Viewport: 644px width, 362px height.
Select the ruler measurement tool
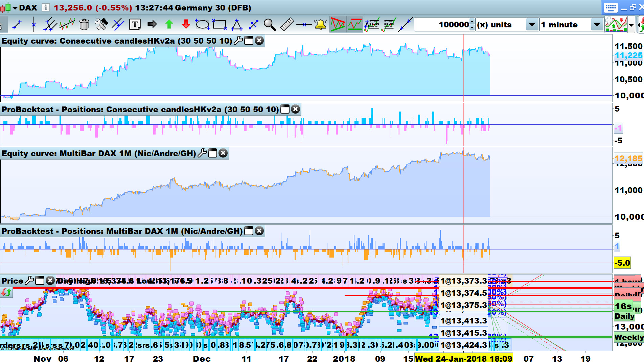coord(287,25)
